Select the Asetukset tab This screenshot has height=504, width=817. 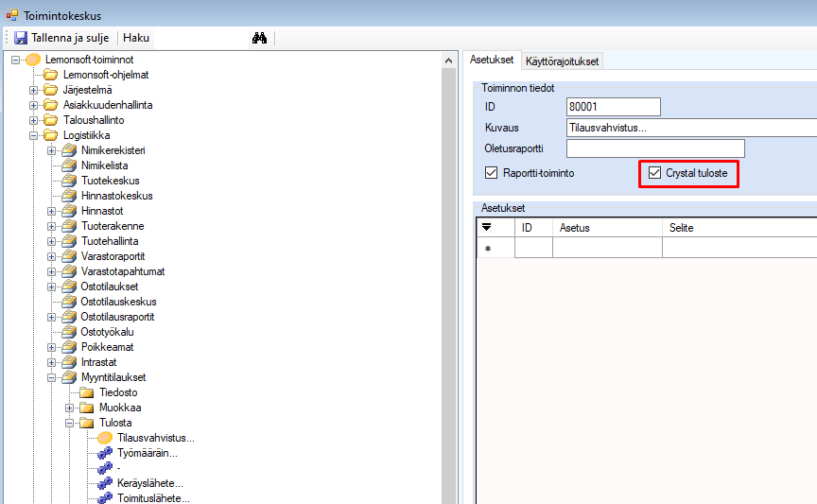(491, 60)
